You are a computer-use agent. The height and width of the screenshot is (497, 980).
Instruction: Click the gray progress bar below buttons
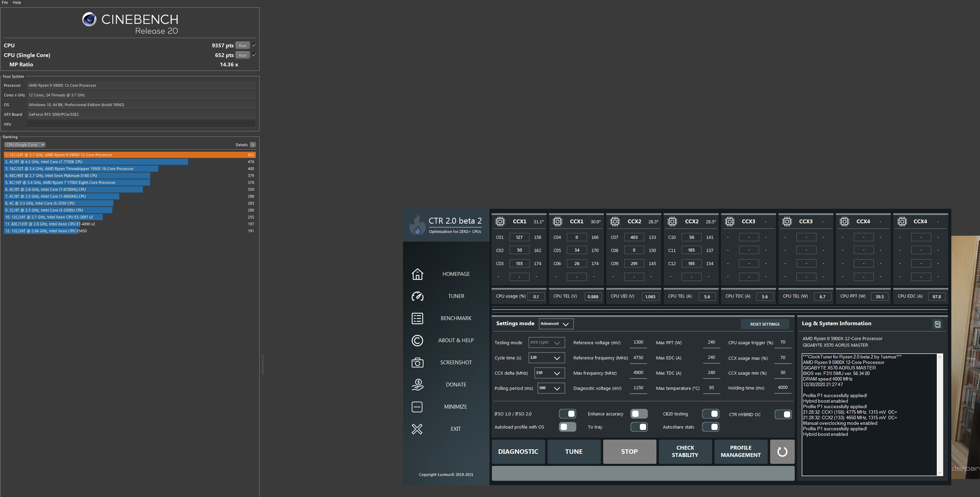[x=643, y=473]
